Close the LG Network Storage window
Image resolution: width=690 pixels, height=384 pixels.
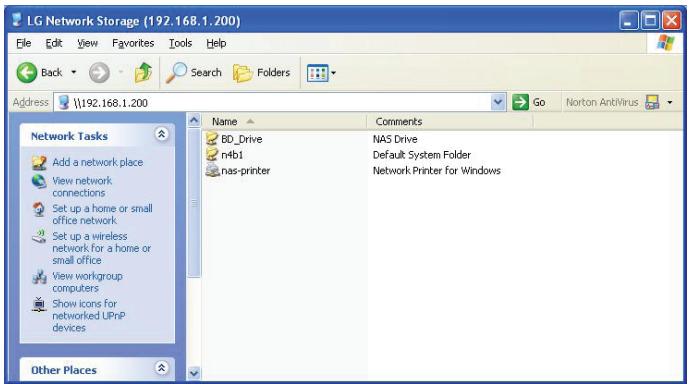(672, 21)
